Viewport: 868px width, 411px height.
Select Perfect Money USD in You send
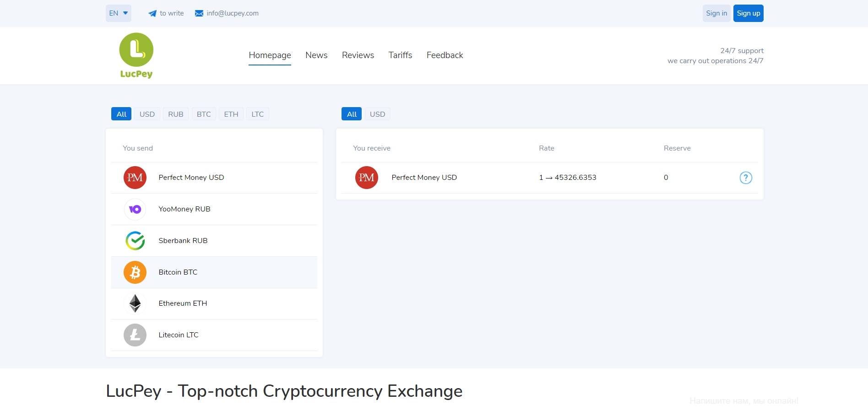[x=214, y=178]
